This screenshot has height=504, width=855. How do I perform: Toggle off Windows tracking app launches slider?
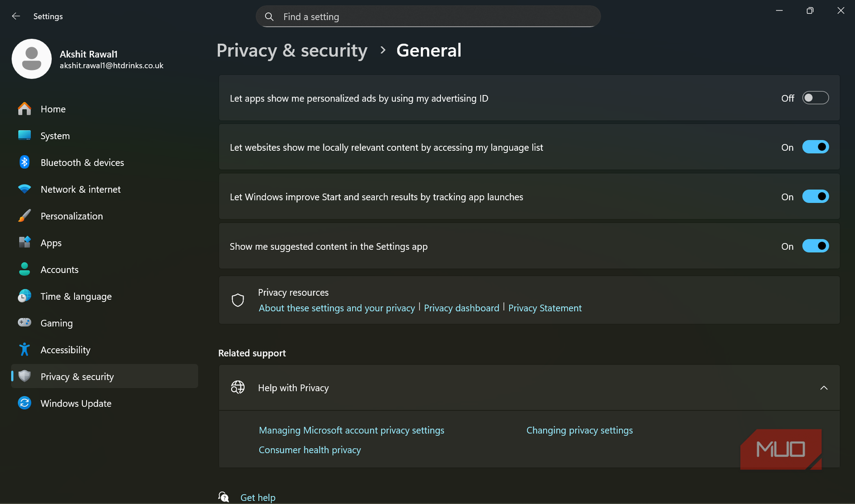[x=815, y=196]
